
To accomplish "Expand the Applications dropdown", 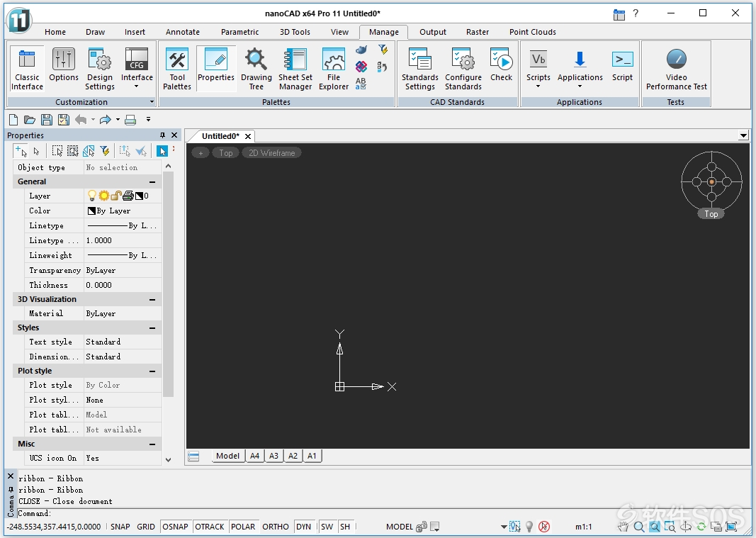I will 580,69.
